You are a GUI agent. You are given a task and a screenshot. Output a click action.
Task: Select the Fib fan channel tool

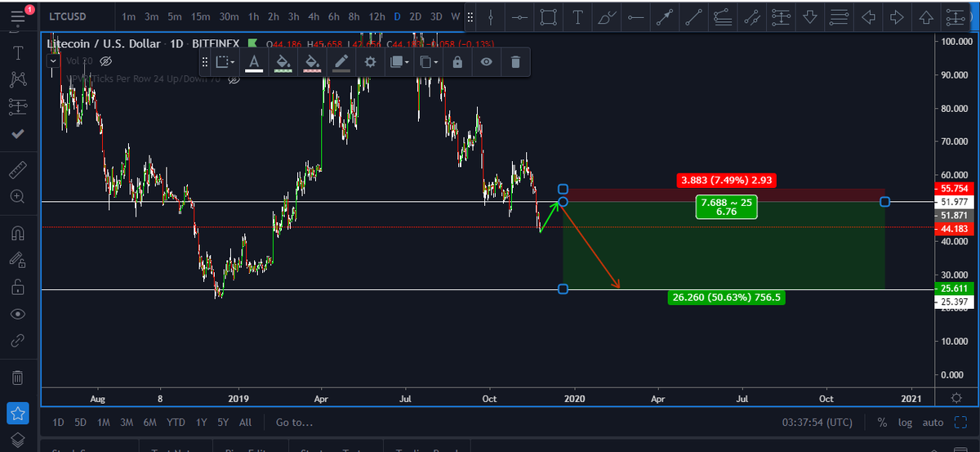coord(722,16)
